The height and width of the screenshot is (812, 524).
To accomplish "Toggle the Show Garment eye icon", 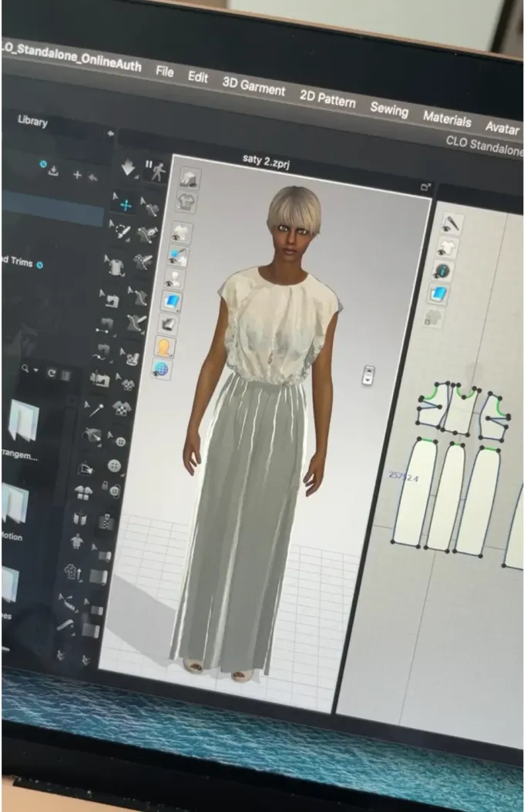I will point(180,233).
